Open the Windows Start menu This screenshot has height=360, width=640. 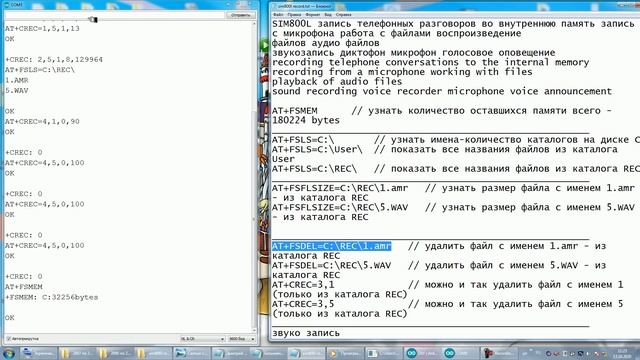coord(9,353)
